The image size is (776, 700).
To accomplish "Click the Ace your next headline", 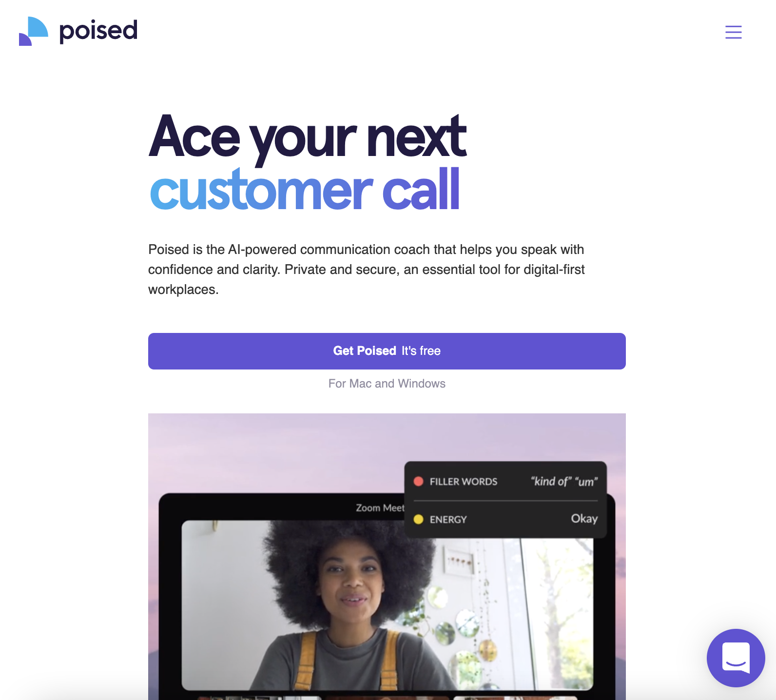I will (308, 137).
